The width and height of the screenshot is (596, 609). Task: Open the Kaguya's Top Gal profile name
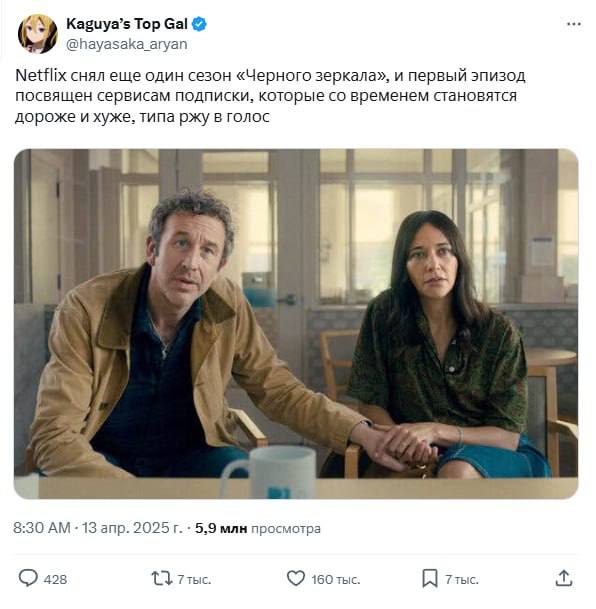click(x=127, y=24)
